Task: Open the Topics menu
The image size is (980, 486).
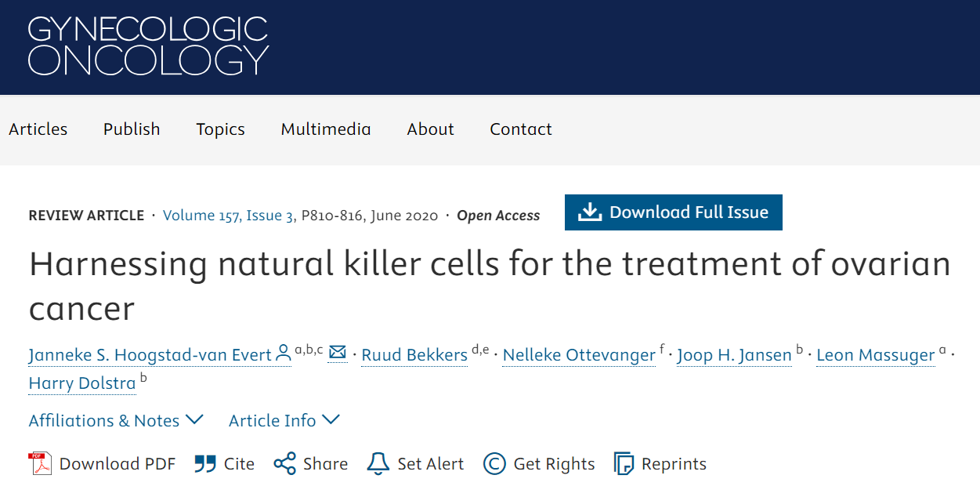Action: click(220, 129)
